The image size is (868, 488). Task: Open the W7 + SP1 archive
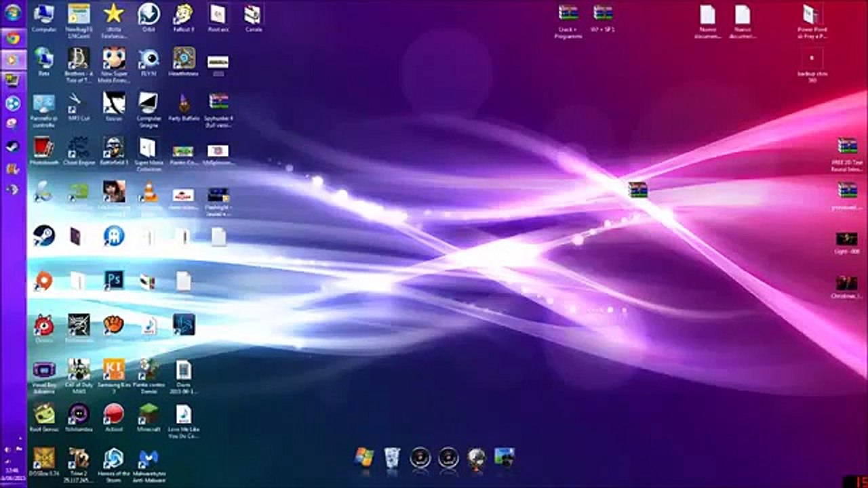tap(603, 18)
